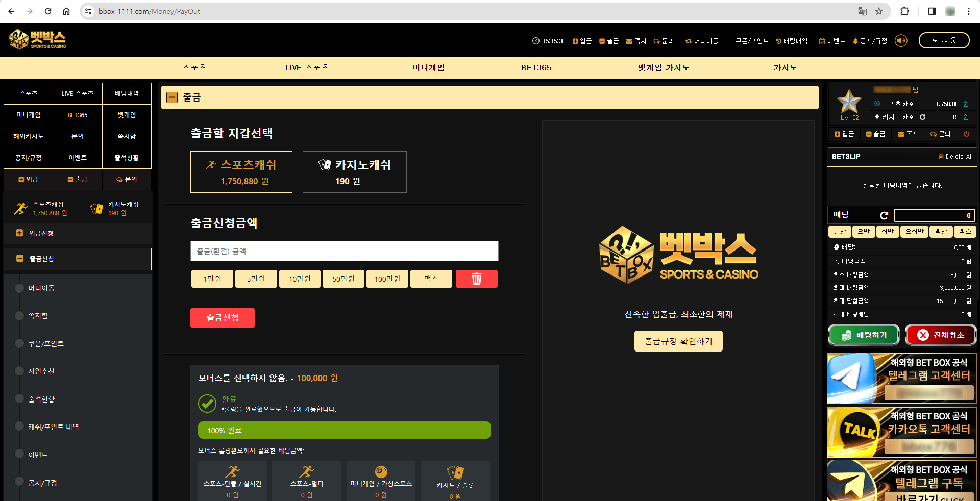The width and height of the screenshot is (980, 501).
Task: Click the refresh icon next to 카지노 캐쉬
Action: [922, 117]
